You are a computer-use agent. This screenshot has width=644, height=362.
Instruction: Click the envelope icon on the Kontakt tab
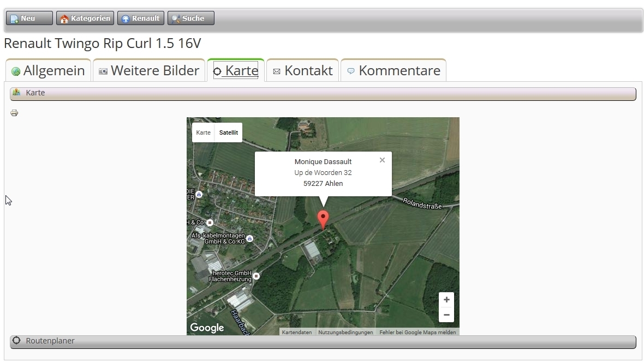click(277, 71)
